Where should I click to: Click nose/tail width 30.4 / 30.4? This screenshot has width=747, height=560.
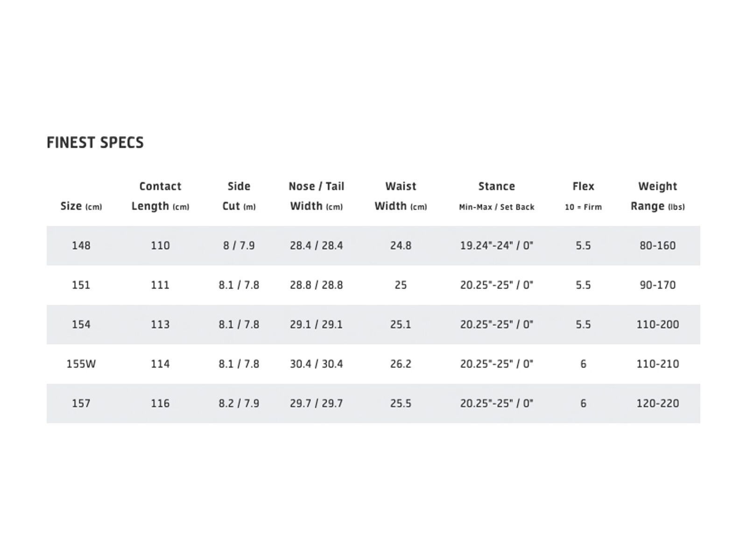click(x=316, y=364)
